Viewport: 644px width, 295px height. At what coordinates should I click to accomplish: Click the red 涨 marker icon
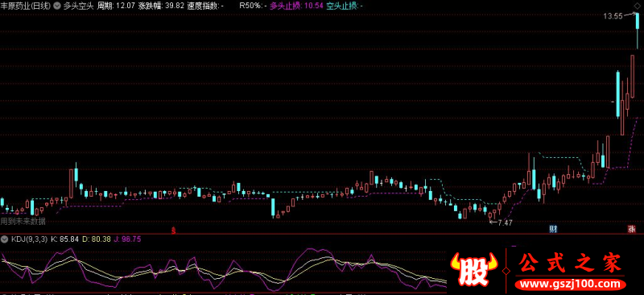point(631,229)
